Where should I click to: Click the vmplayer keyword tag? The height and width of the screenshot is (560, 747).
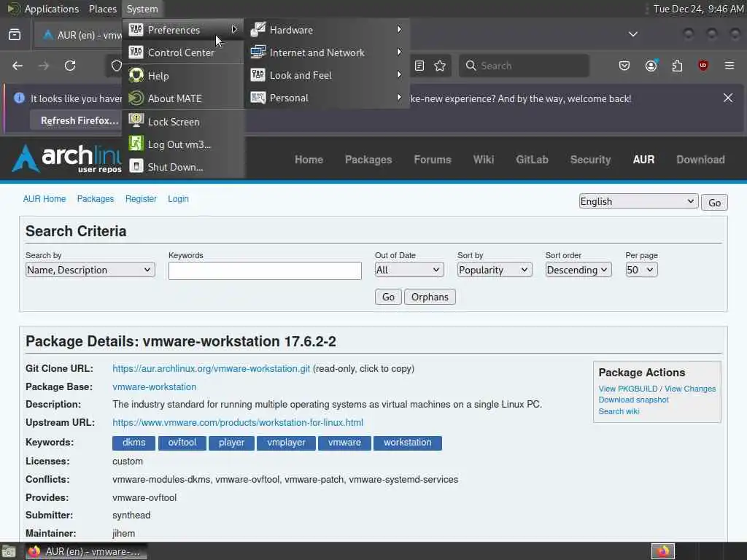coord(286,443)
